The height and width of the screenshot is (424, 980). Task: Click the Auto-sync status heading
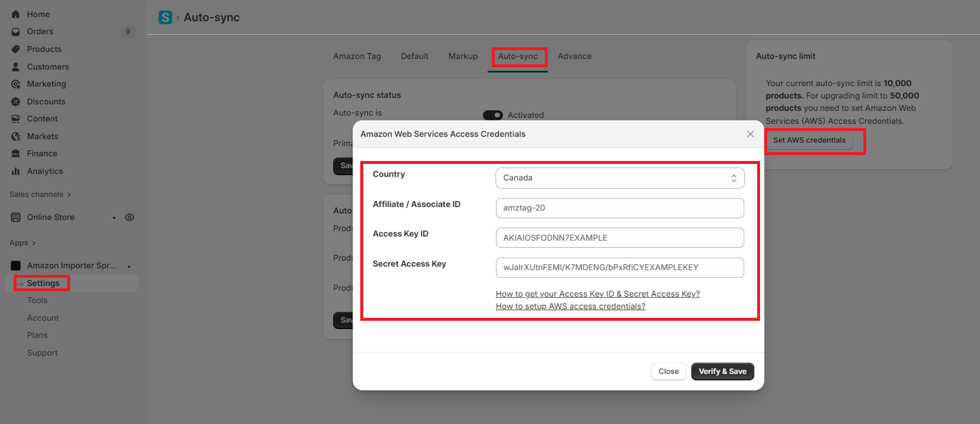pos(367,95)
